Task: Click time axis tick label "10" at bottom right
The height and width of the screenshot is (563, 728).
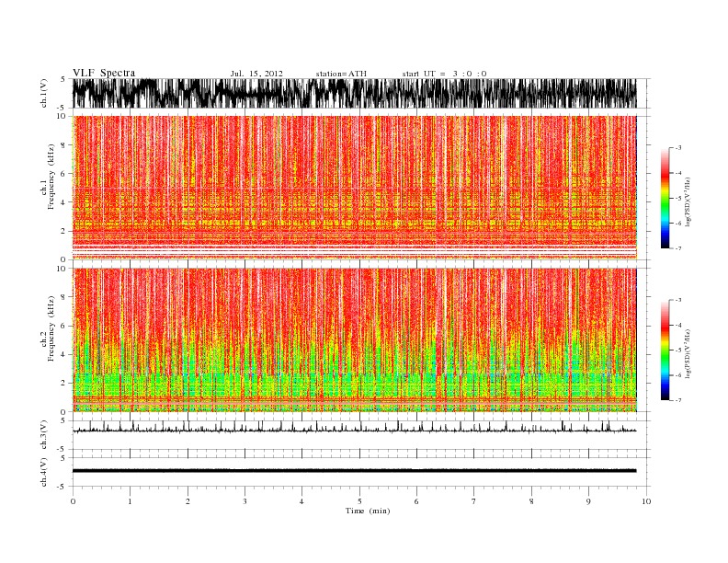Action: [646, 501]
